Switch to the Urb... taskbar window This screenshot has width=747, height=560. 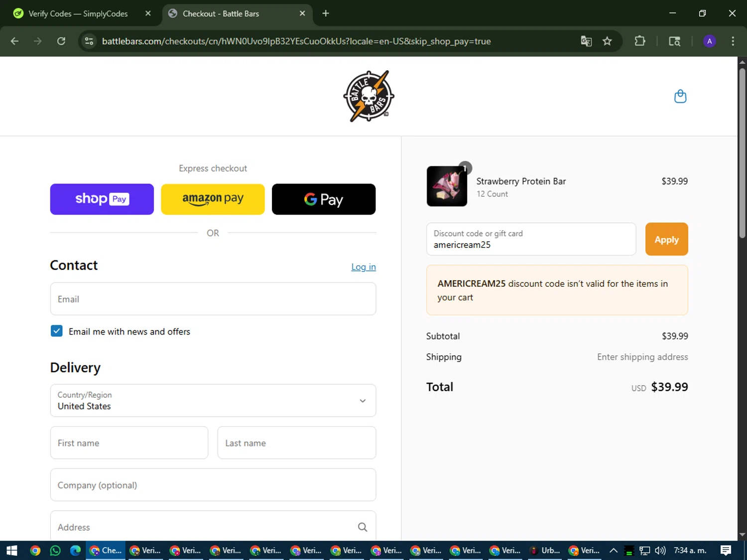click(x=545, y=551)
